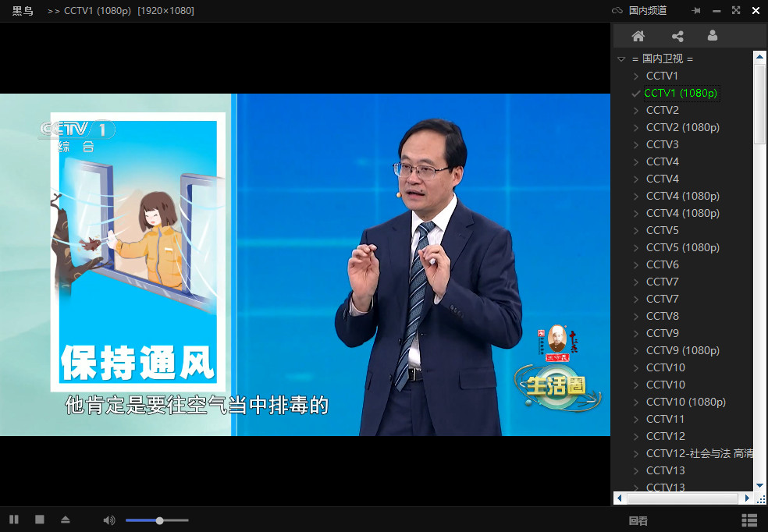Image resolution: width=768 pixels, height=532 pixels.
Task: Click the checkmark beside CCTV1 (1080p)
Action: [636, 93]
